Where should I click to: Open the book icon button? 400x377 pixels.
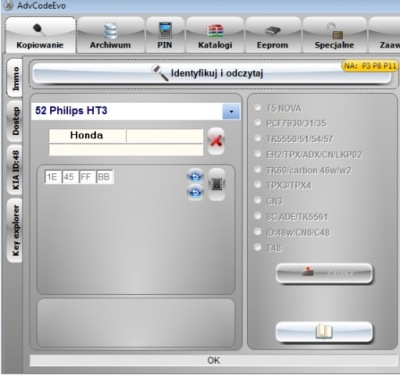pyautogui.click(x=324, y=332)
